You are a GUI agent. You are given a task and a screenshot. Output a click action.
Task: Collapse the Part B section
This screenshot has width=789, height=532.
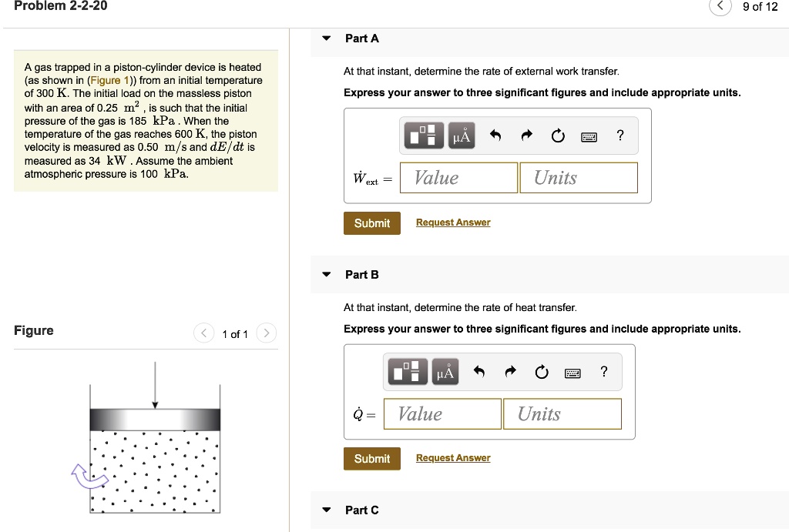click(x=326, y=274)
